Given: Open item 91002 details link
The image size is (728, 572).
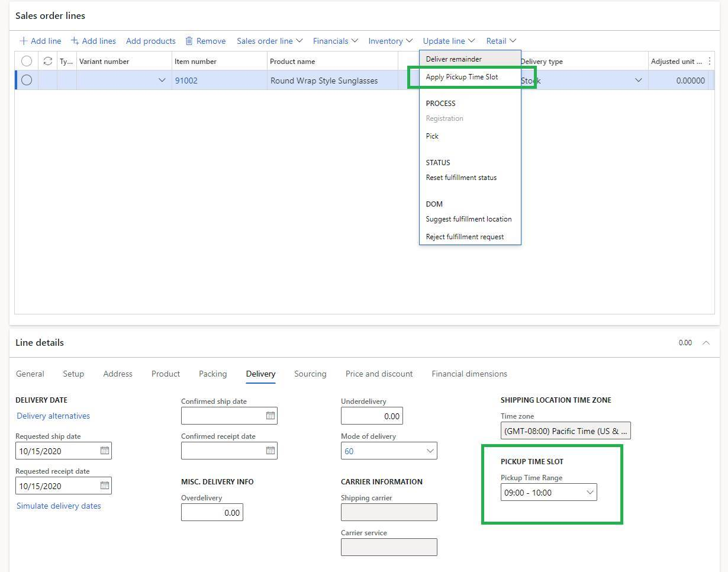Looking at the screenshot, I should pos(186,80).
